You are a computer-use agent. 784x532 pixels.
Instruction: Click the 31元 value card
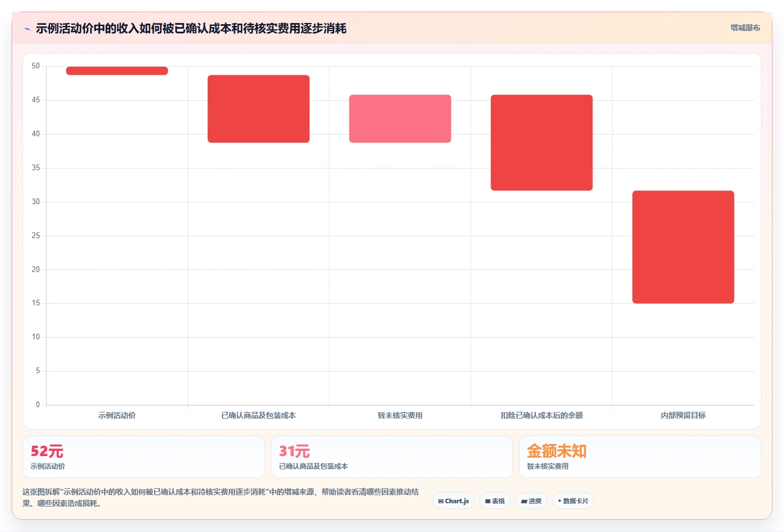(x=392, y=457)
